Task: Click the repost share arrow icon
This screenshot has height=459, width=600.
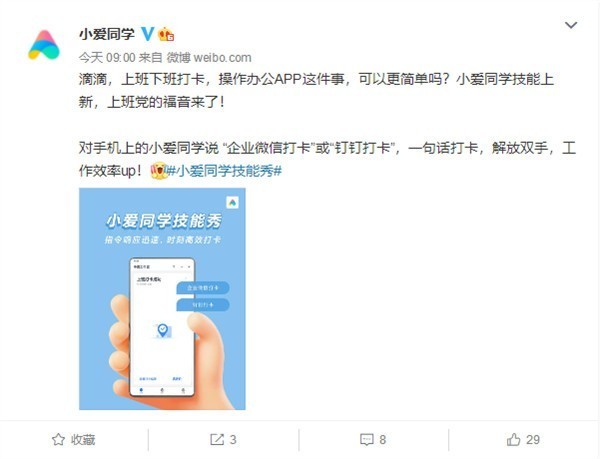Action: coord(217,439)
